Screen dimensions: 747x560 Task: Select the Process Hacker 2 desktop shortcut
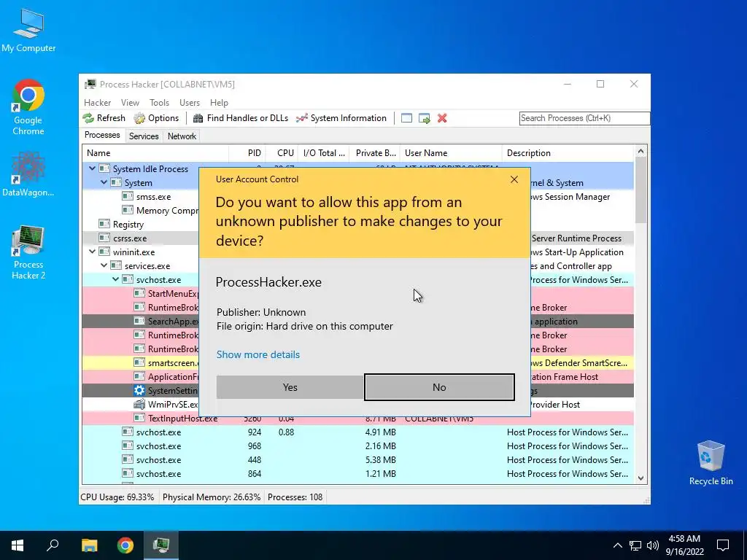(28, 252)
